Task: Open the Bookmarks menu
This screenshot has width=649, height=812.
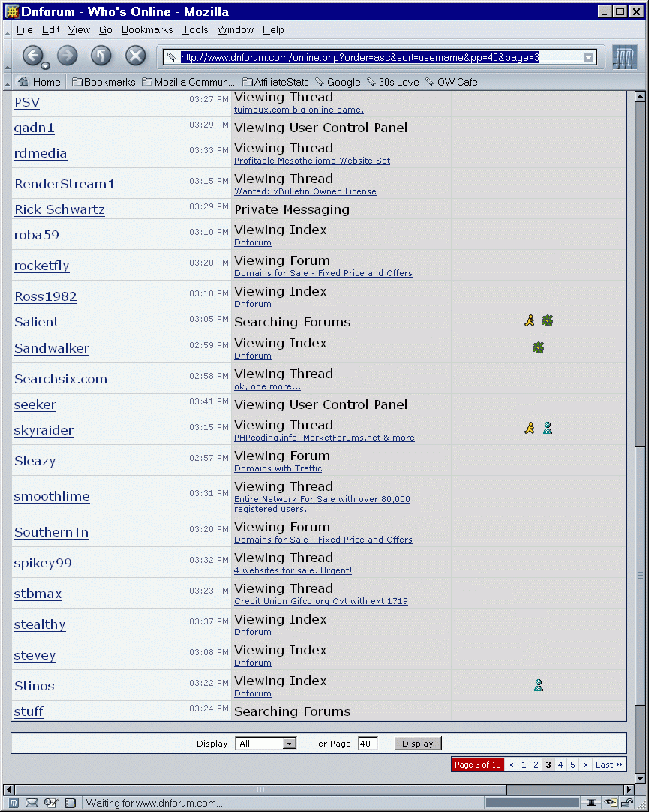Action: [x=147, y=29]
